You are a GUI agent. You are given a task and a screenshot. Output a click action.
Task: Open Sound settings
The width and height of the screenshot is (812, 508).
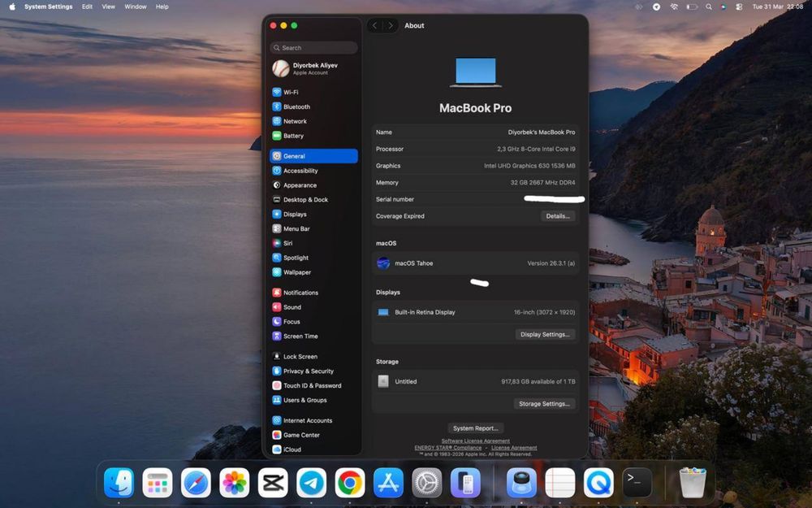point(313,307)
